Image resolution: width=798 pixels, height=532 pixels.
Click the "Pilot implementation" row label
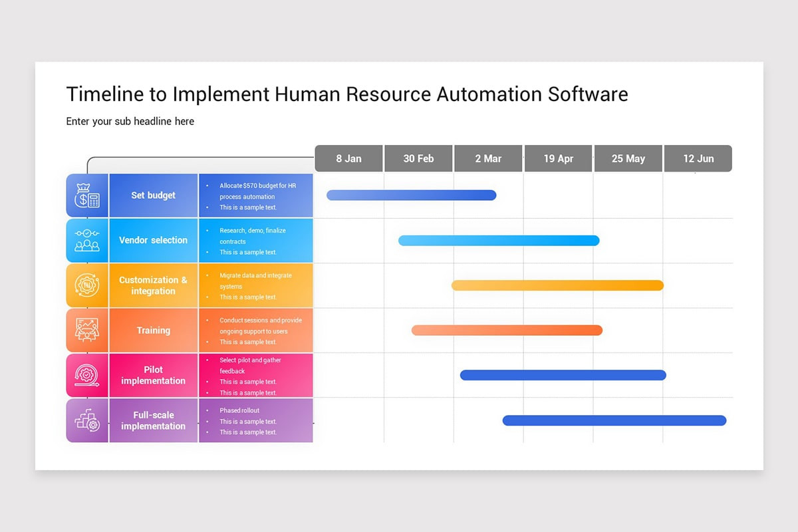(x=153, y=375)
